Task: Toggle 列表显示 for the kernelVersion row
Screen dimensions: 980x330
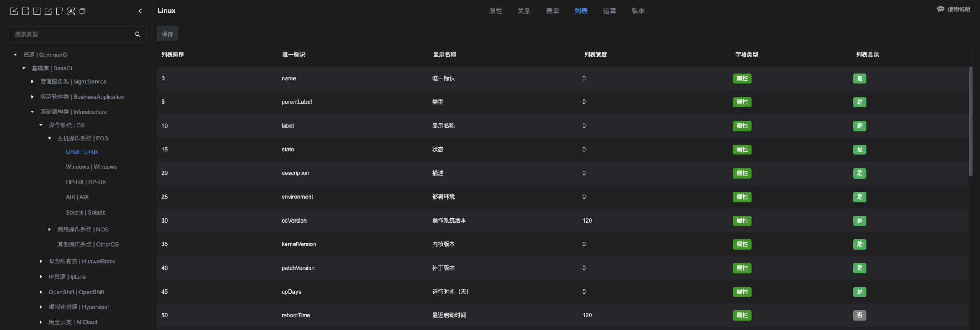Action: click(859, 244)
